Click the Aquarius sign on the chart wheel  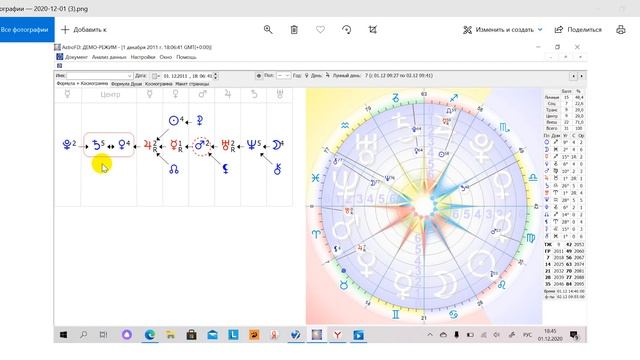click(x=345, y=126)
